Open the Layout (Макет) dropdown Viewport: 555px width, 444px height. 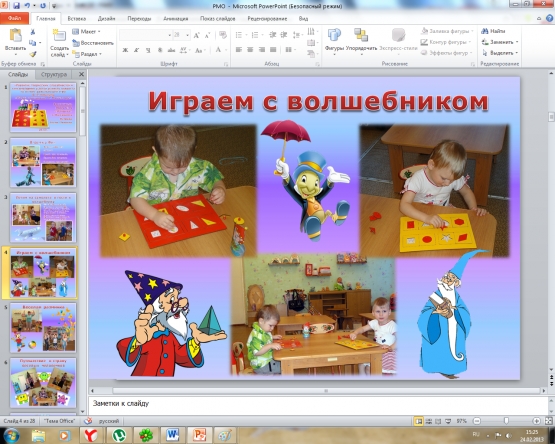pyautogui.click(x=87, y=32)
